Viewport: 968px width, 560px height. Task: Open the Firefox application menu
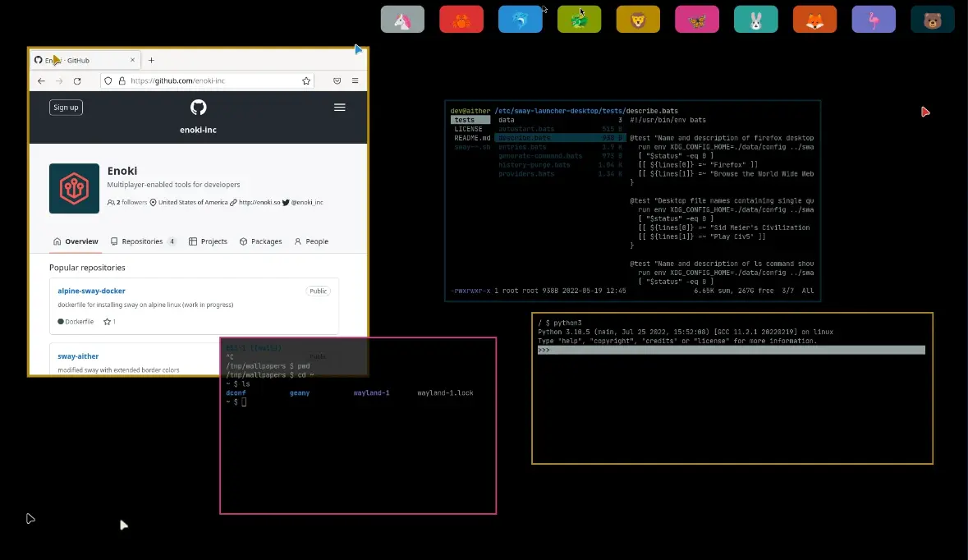click(355, 81)
